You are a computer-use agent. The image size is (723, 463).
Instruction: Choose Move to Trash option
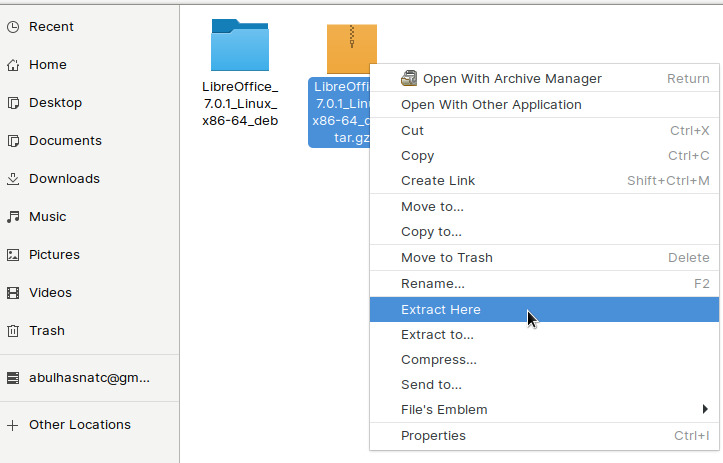(447, 258)
